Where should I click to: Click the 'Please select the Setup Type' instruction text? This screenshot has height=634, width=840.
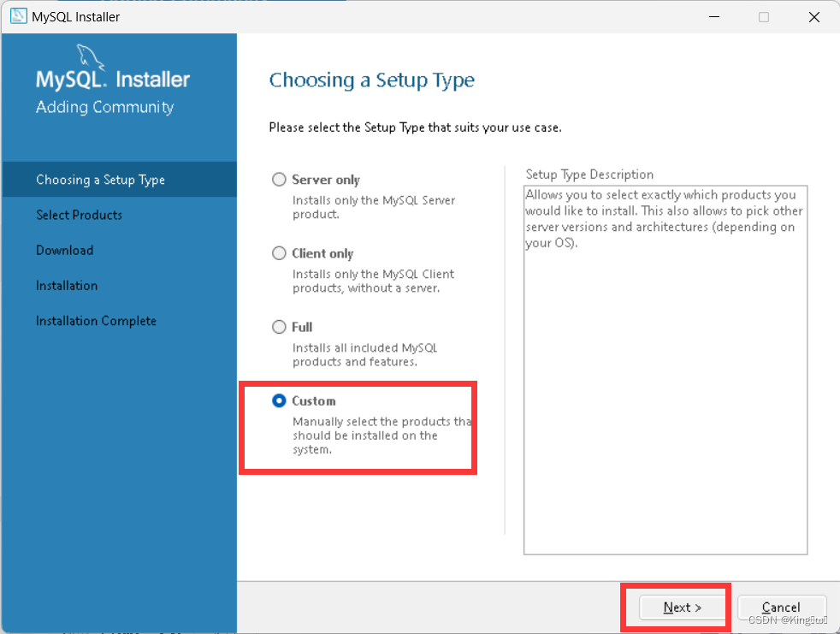coord(415,127)
